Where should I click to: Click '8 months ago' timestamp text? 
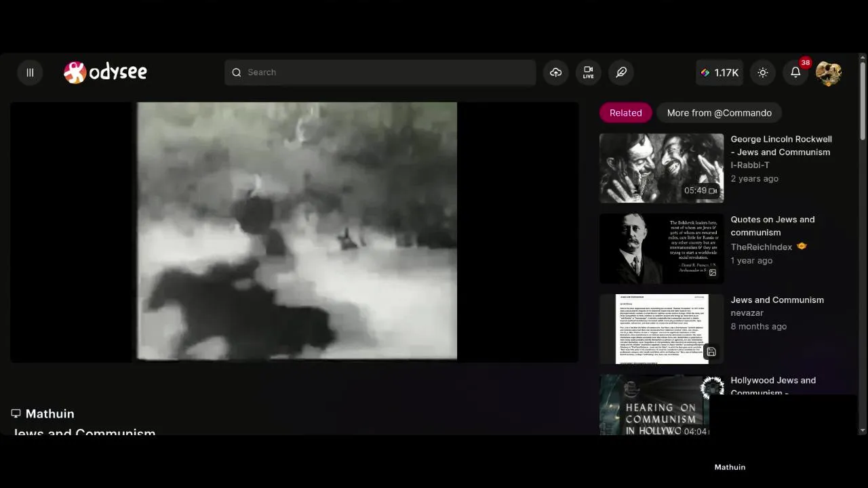coord(758,327)
